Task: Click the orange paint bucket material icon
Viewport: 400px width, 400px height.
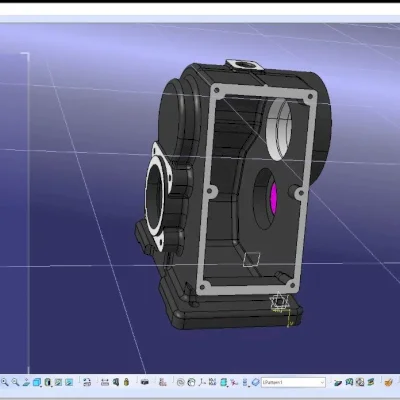Action: (x=388, y=382)
